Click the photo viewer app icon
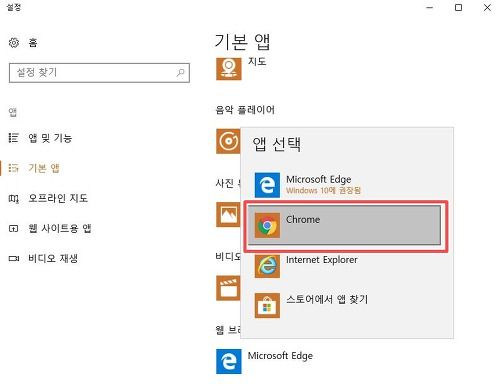Image resolution: width=500 pixels, height=391 pixels. tap(228, 215)
